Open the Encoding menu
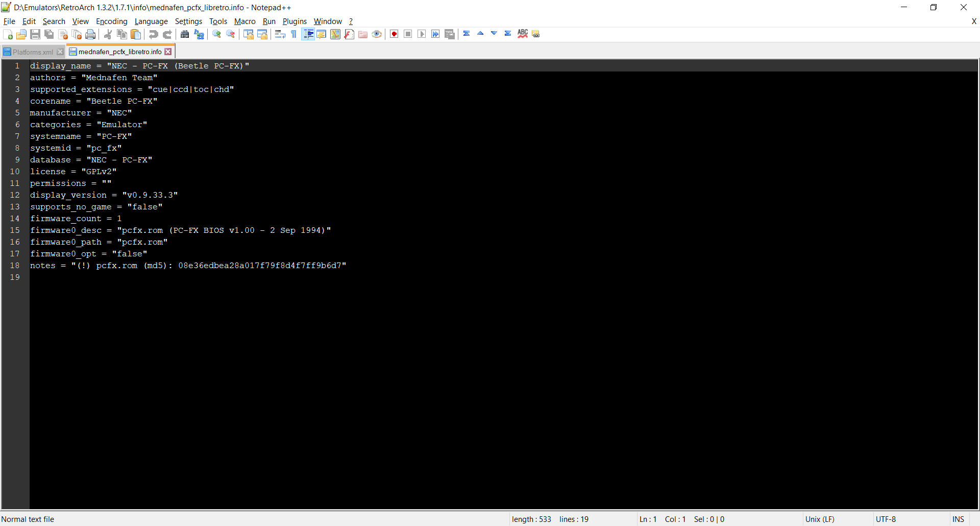Screen dimensions: 980x526 click(x=111, y=21)
